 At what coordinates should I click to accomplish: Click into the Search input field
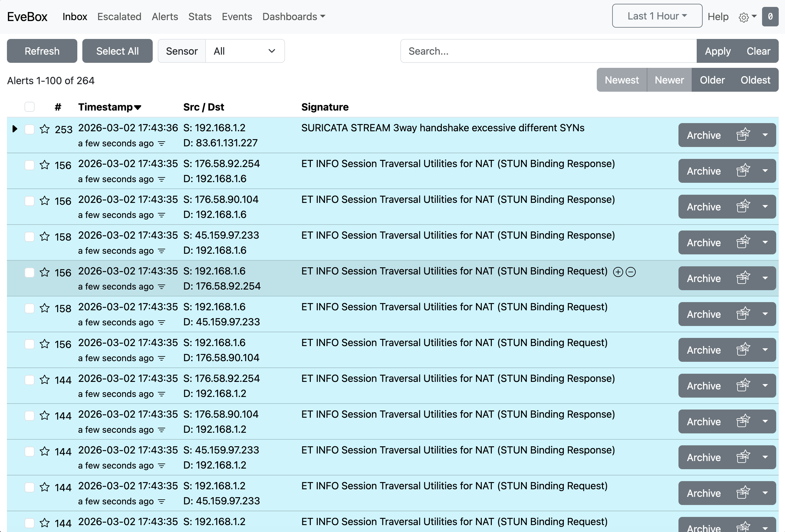click(x=548, y=51)
